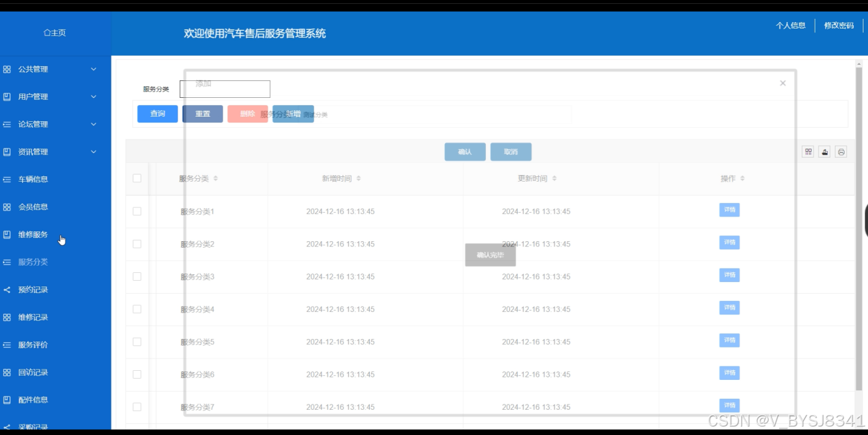Open 维修服务 via its sidebar icon

(7, 235)
